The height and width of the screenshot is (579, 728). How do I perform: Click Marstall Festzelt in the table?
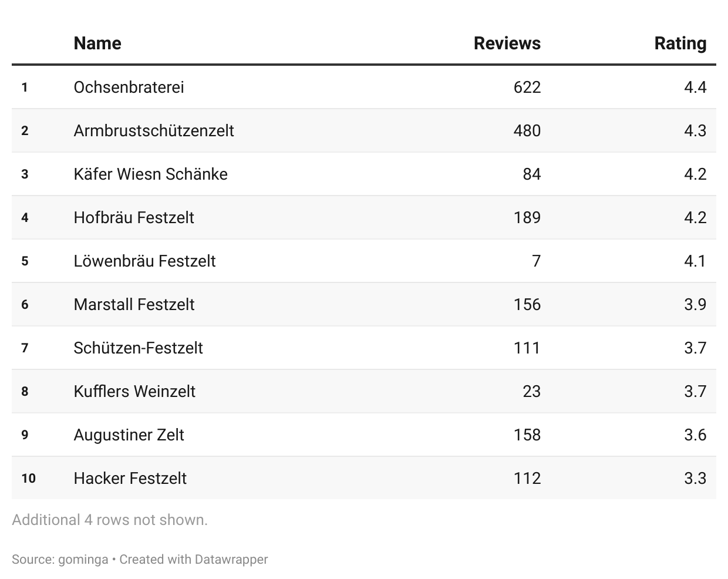coord(134,305)
